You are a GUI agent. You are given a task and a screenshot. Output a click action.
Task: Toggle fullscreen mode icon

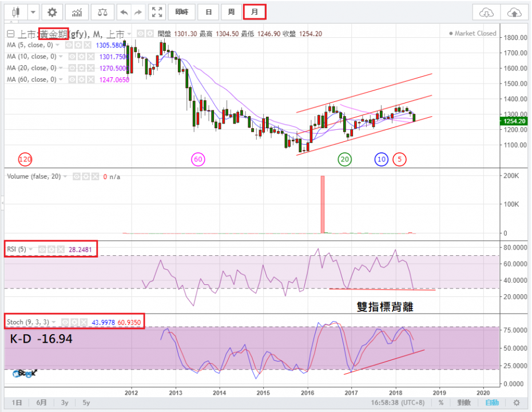[x=157, y=13]
